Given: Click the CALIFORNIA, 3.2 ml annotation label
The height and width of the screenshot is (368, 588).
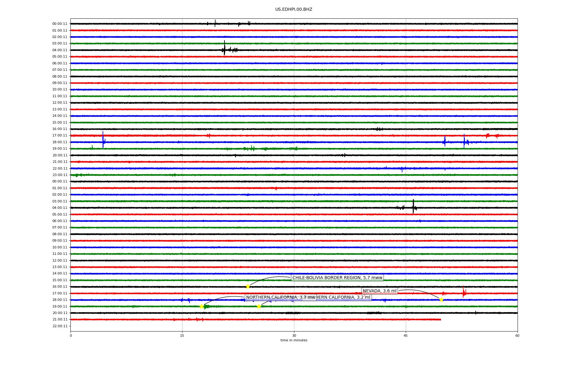Looking at the screenshot, I should (x=349, y=297).
